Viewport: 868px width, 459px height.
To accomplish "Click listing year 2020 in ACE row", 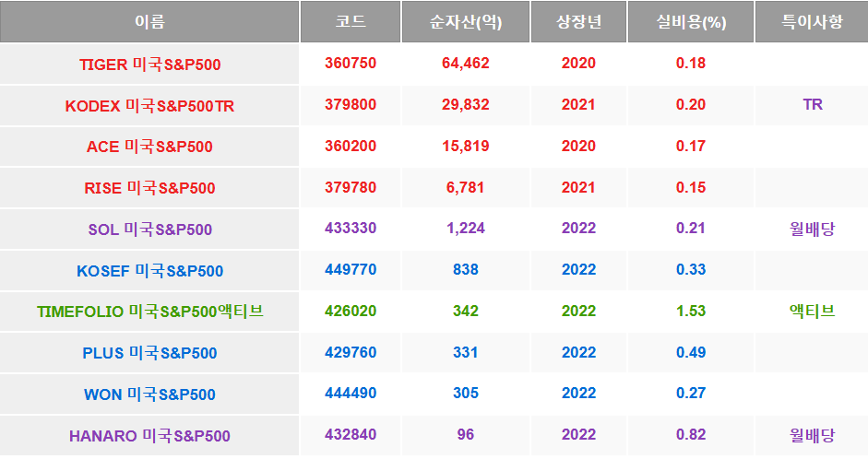I will point(578,146).
